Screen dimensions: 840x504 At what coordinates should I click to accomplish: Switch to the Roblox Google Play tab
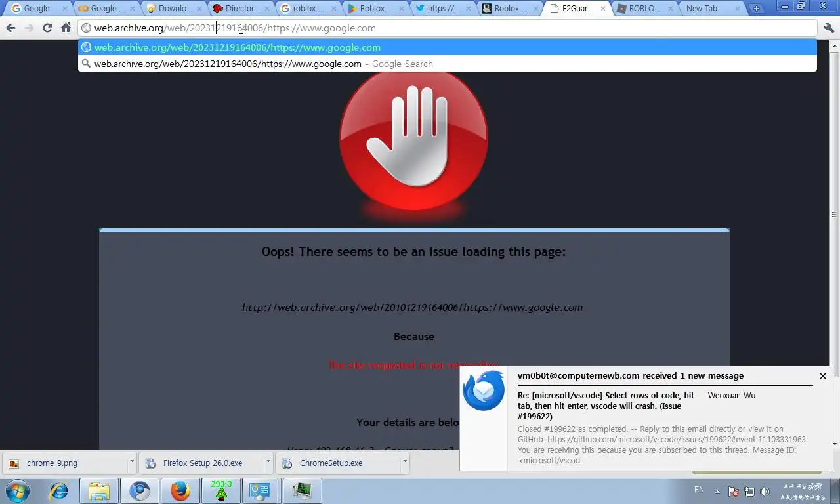[x=376, y=9]
